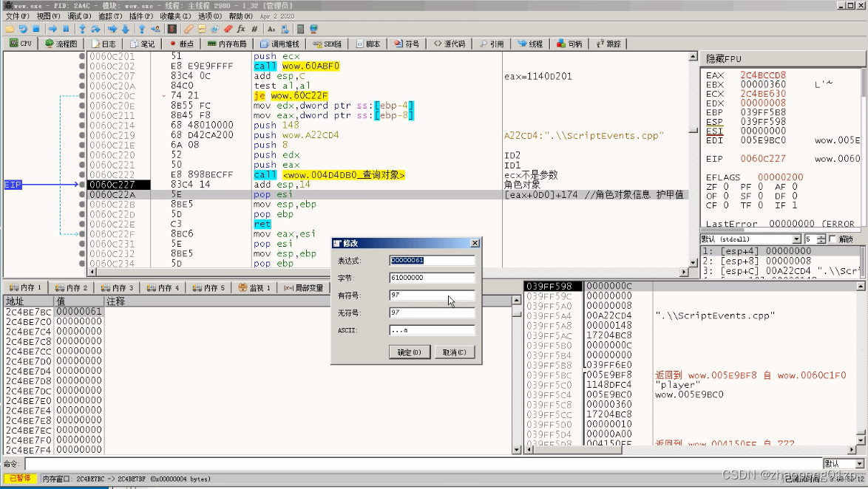Screen dimensions: 868x489
Task: Click memory dump scrollbar down arrow
Action: coord(517,450)
